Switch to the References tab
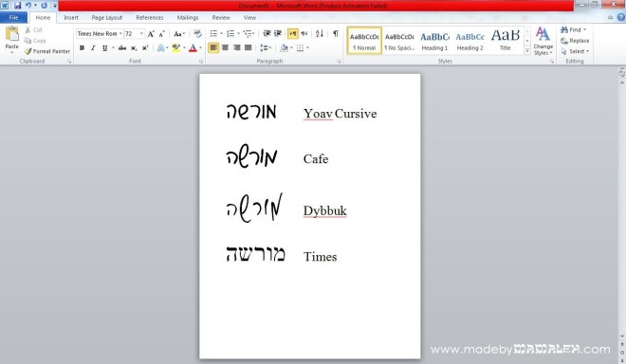The width and height of the screenshot is (626, 364). tap(150, 18)
